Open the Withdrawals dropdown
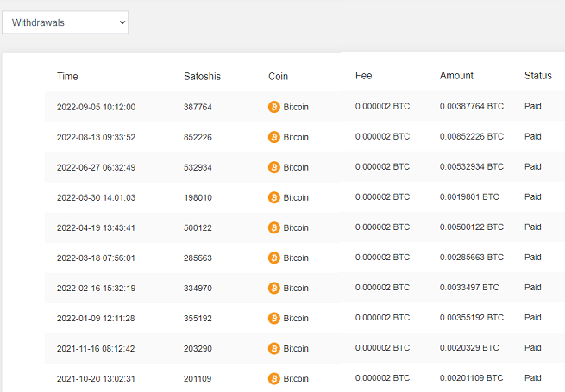565x392 pixels. coord(66,22)
